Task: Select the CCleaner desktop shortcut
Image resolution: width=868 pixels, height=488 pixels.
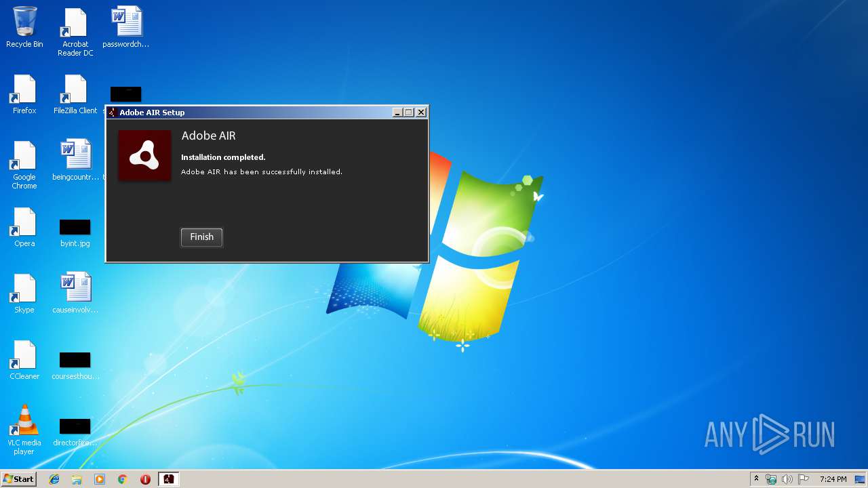Action: [x=24, y=360]
